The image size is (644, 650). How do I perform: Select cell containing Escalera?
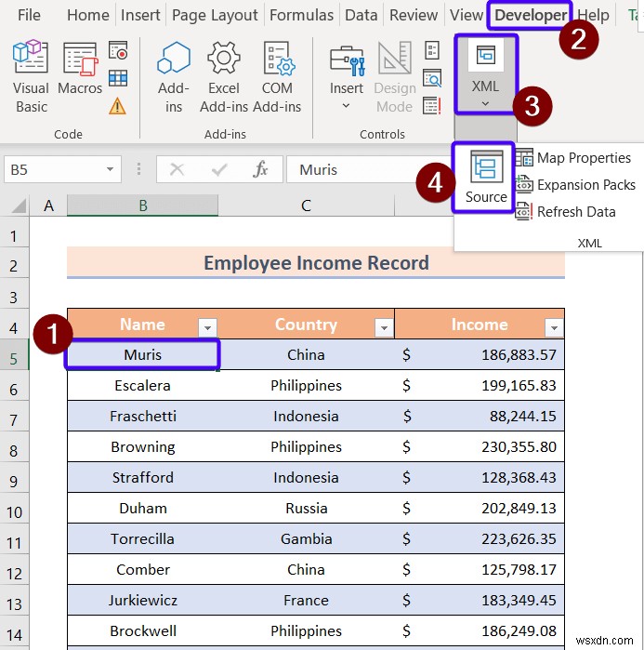(x=142, y=386)
